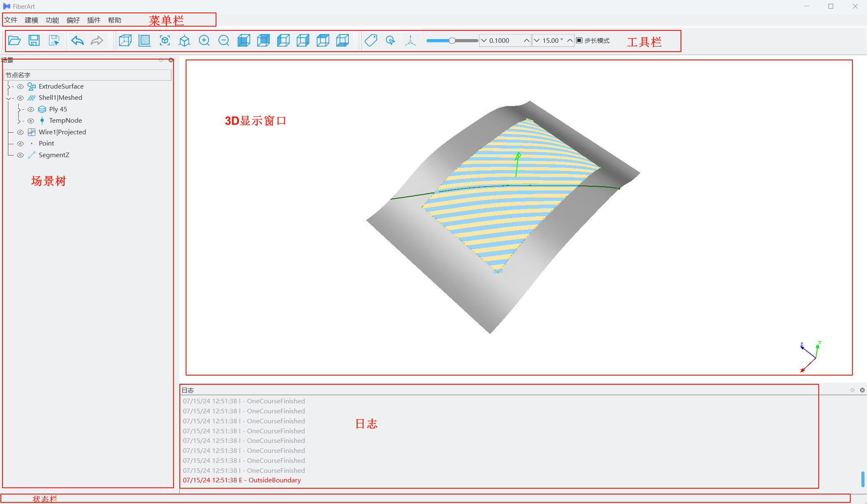
Task: Click the save floppy disk icon
Action: point(34,40)
